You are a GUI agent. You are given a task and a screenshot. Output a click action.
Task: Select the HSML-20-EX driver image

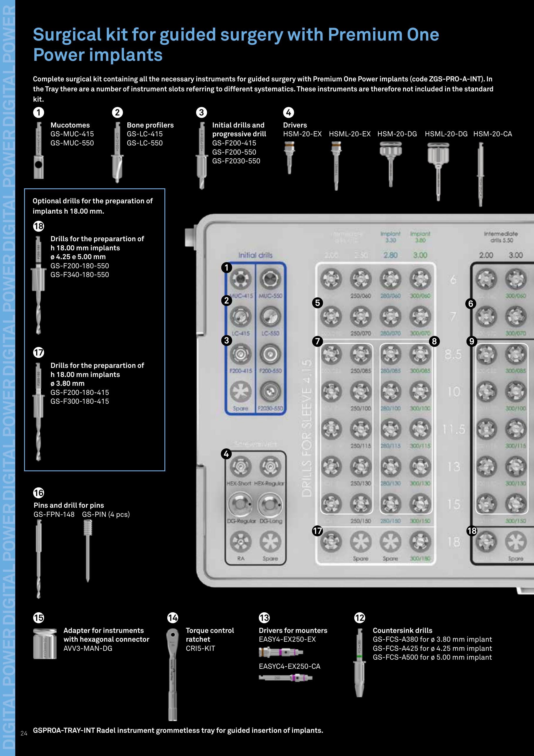click(336, 166)
